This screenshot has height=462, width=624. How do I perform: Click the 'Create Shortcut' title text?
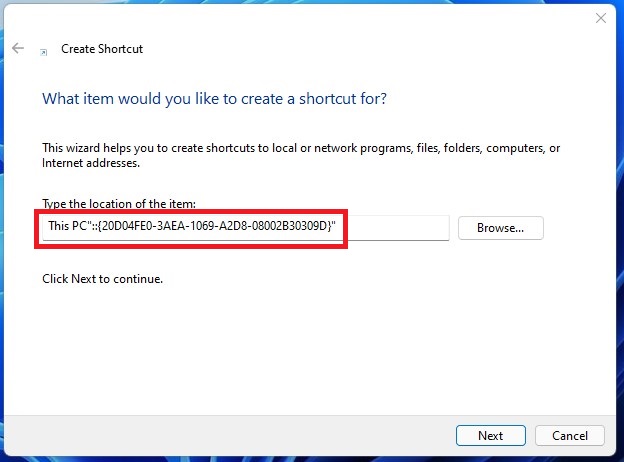[102, 49]
